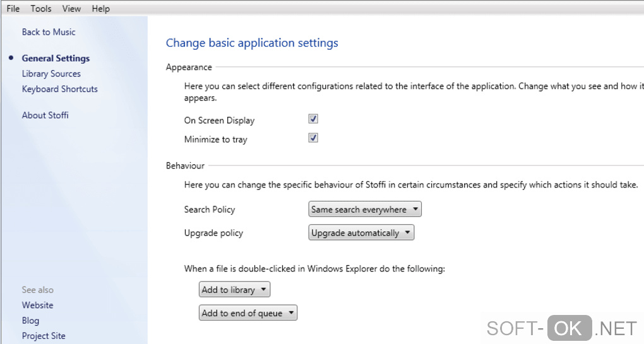Expand the Add to end of queue dropdown
Image resolution: width=644 pixels, height=344 pixels.
coord(247,313)
